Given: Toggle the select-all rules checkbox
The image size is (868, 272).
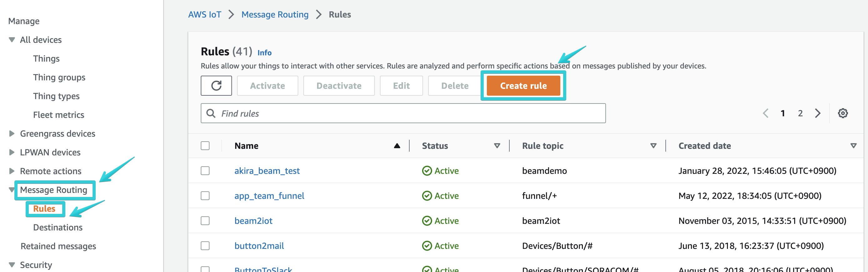Looking at the screenshot, I should click(205, 146).
